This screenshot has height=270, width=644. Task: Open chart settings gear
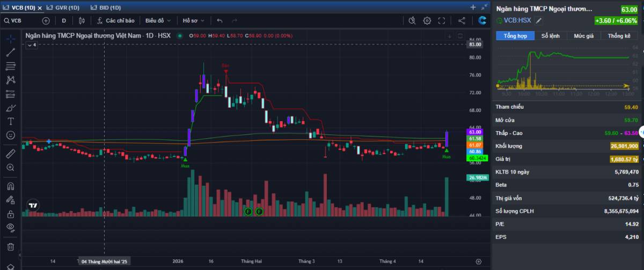[x=427, y=20]
